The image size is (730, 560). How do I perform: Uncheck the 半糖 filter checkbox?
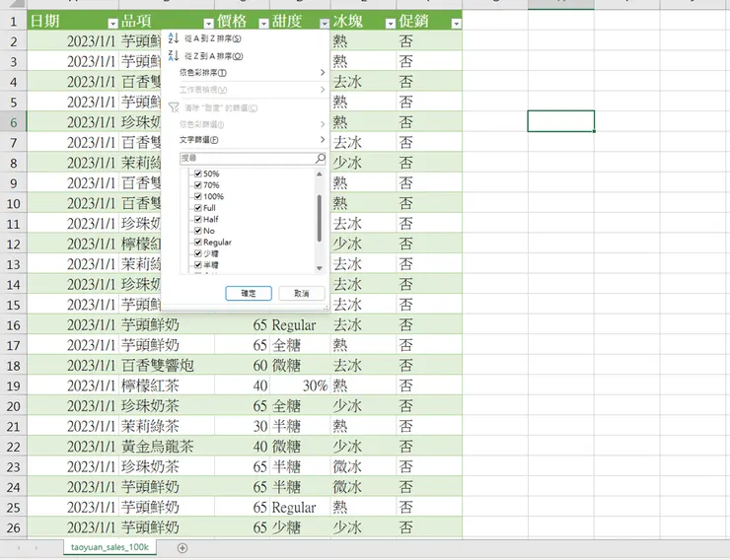click(198, 264)
